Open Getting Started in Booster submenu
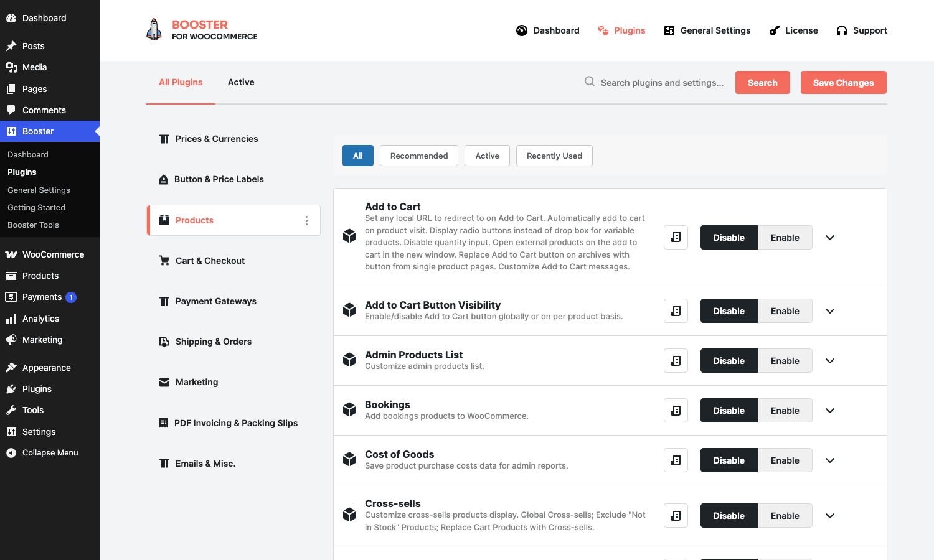Screen dimensions: 934x560 (x=36, y=207)
